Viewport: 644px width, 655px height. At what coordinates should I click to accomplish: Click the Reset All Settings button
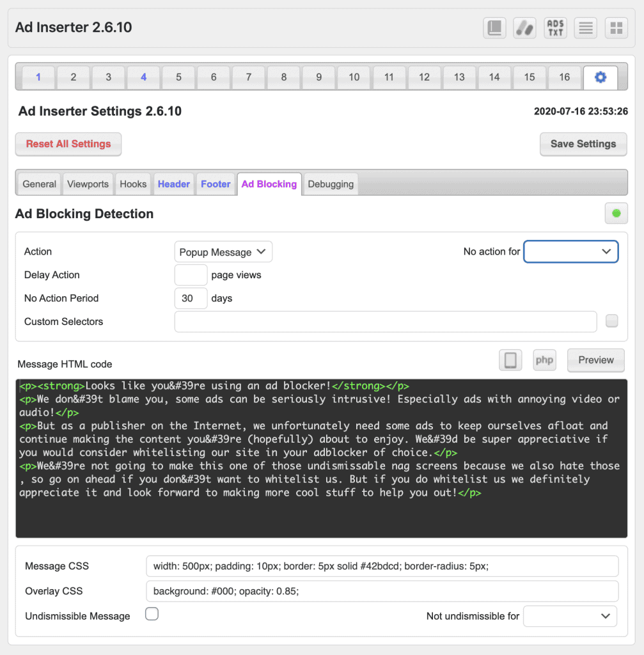click(x=68, y=144)
